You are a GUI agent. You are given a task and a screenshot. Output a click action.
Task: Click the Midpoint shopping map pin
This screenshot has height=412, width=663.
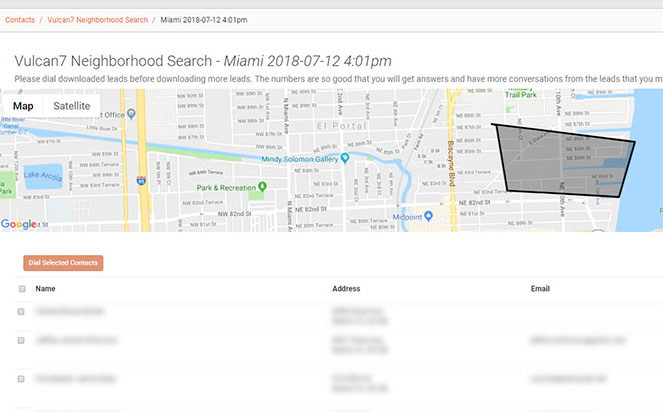(x=428, y=216)
